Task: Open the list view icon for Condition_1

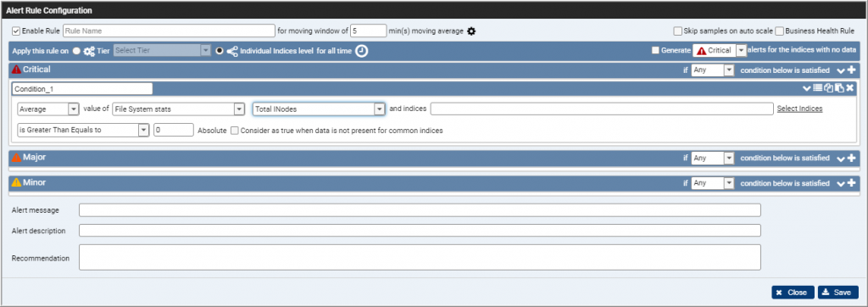Action: pos(818,87)
